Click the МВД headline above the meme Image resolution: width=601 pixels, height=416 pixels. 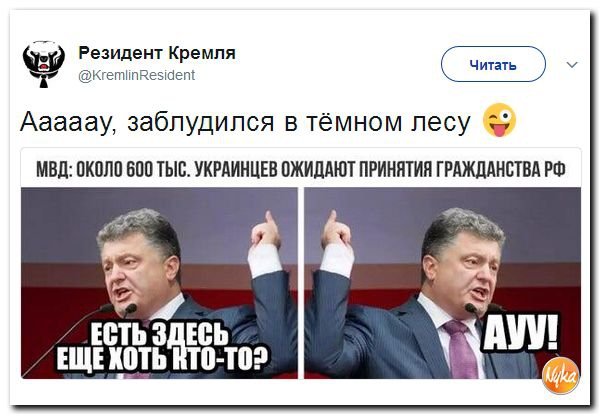pos(301,169)
